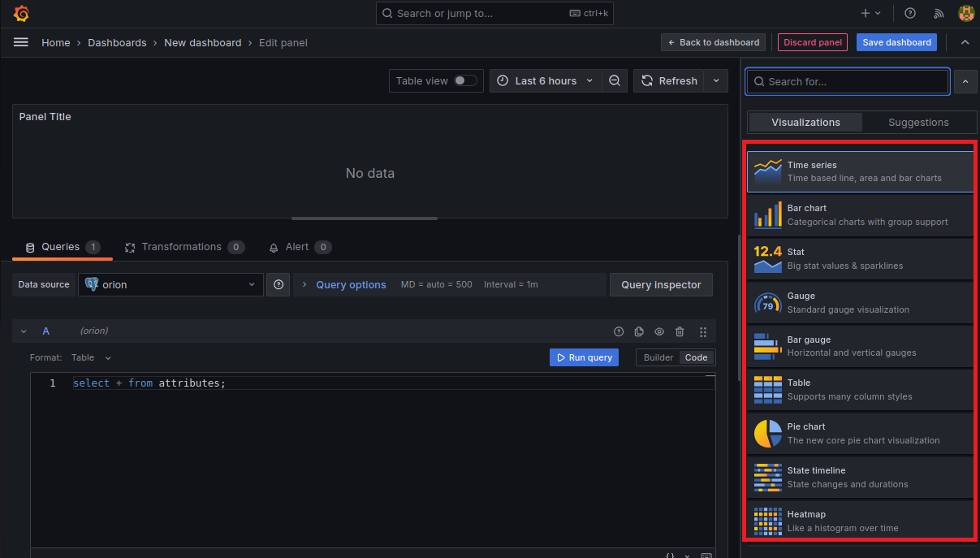Click the Search or jump to field
This screenshot has width=980, height=558.
494,13
